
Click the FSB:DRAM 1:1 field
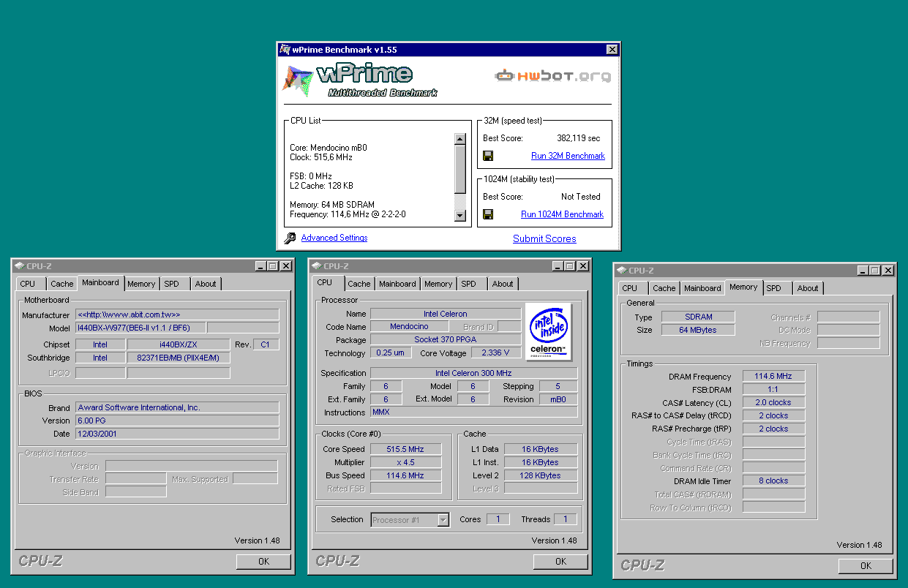(x=773, y=389)
